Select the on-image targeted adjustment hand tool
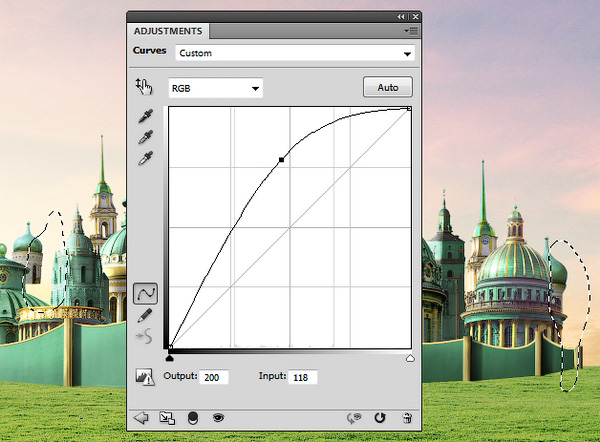The height and width of the screenshot is (442, 600). [144, 86]
